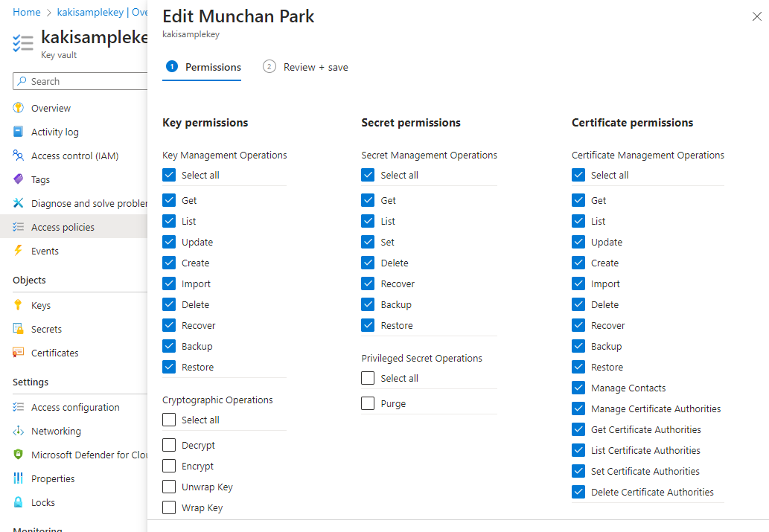
Task: Close the Edit Munchan Park panel
Action: pyautogui.click(x=757, y=16)
